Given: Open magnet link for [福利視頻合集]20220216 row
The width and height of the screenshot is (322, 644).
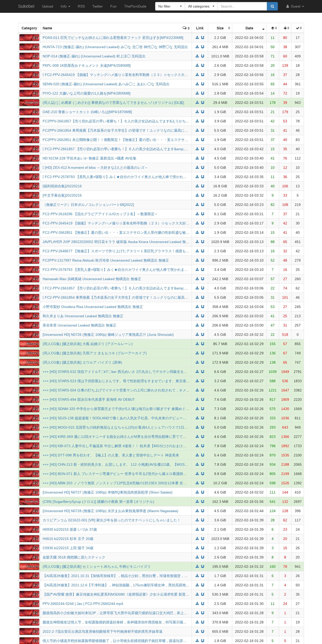Looking at the screenshot, I should point(203,186).
